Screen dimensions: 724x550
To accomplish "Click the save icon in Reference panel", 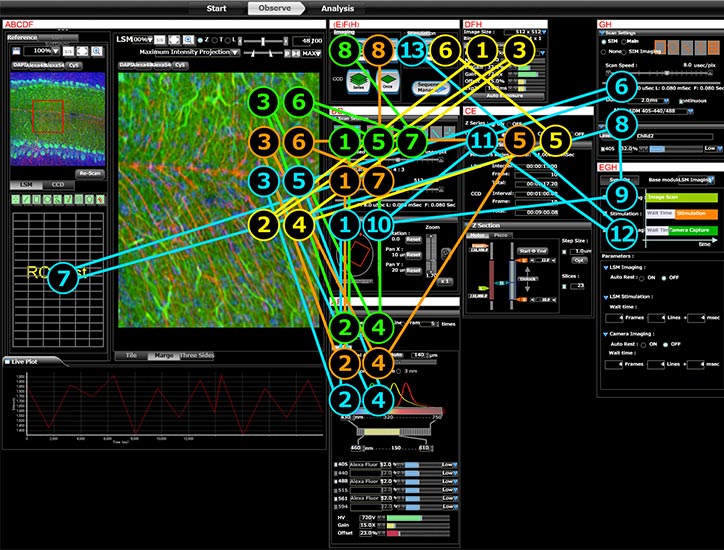I will [x=16, y=51].
